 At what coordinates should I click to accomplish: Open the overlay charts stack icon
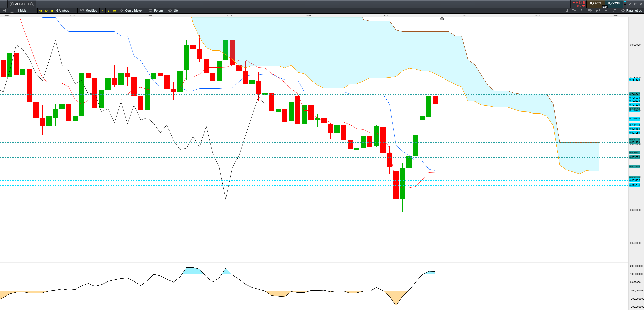coord(598,11)
